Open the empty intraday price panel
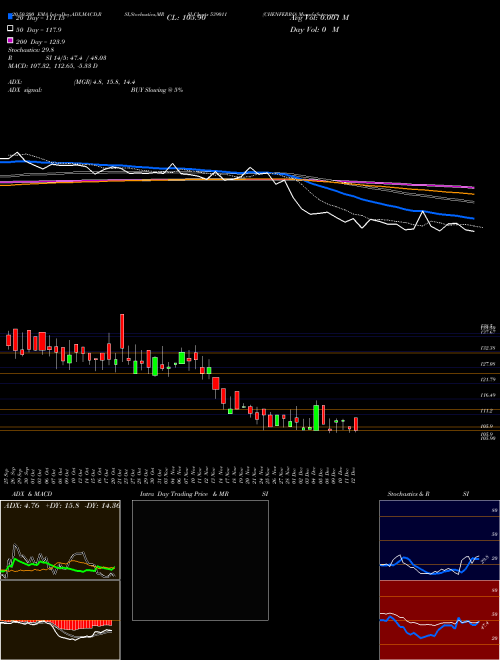 (x=200, y=560)
